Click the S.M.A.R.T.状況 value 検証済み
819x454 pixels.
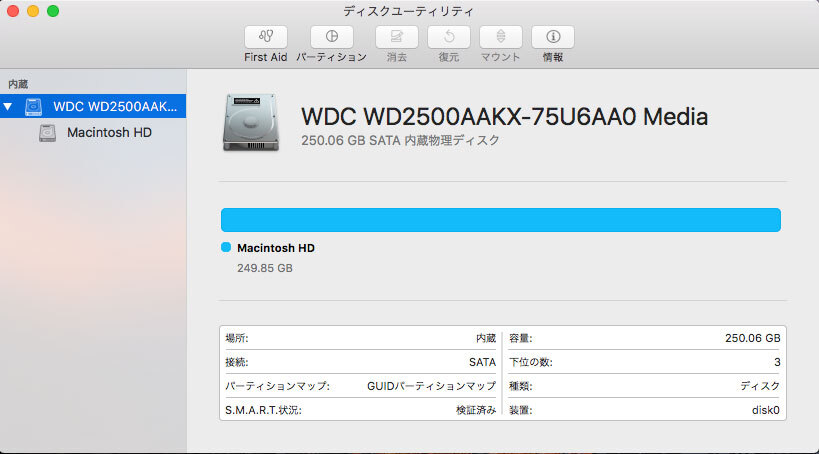476,410
